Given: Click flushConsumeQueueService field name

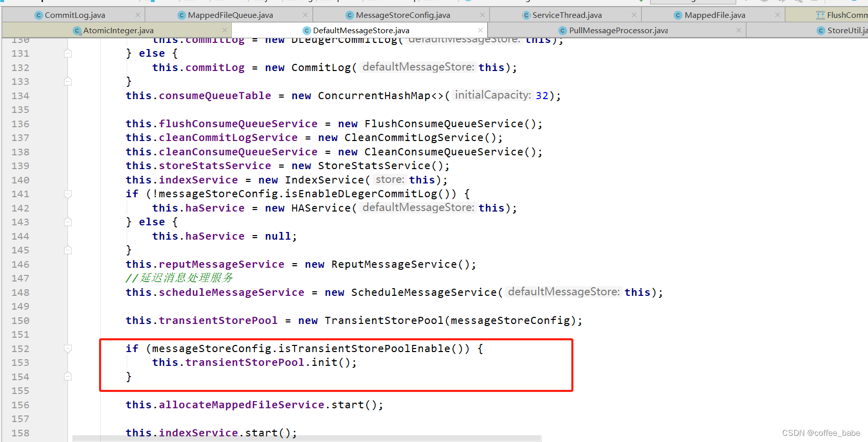Looking at the screenshot, I should coord(238,124).
